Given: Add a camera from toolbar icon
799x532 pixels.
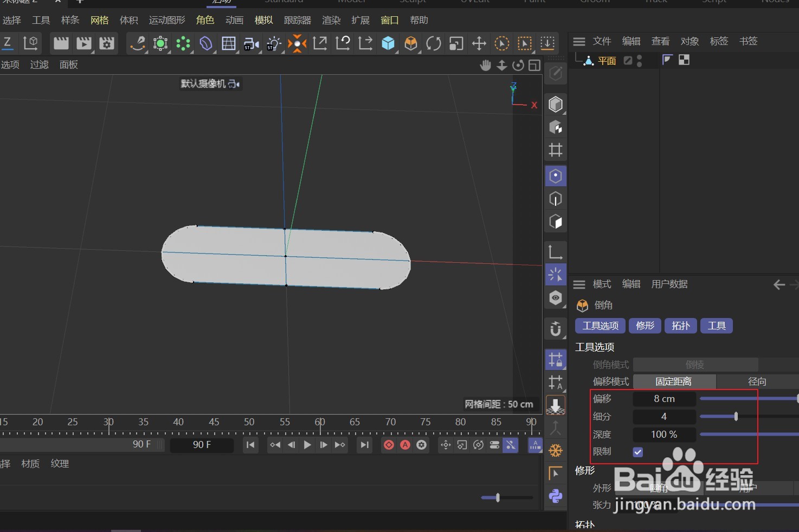Looking at the screenshot, I should pos(252,43).
